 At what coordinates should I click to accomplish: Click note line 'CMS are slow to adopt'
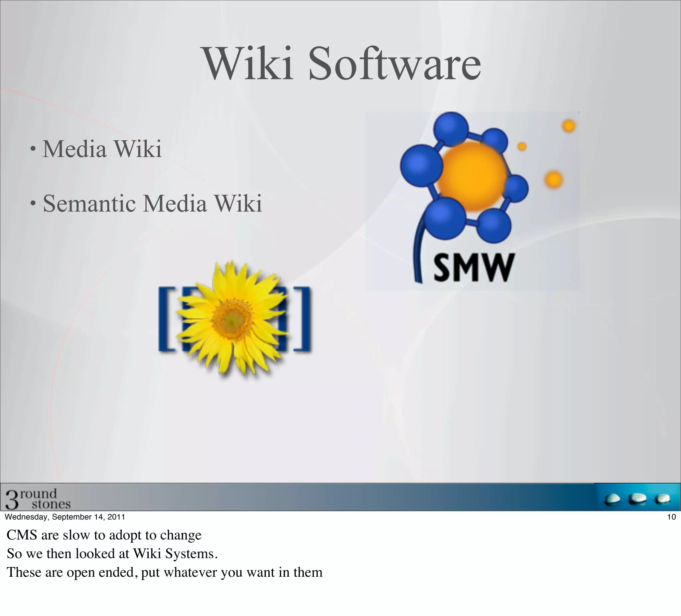point(104,535)
